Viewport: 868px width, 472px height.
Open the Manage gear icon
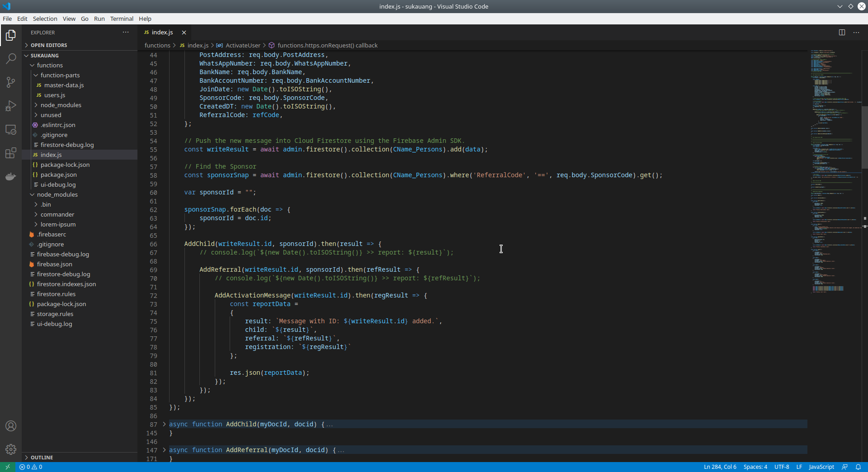tap(11, 449)
